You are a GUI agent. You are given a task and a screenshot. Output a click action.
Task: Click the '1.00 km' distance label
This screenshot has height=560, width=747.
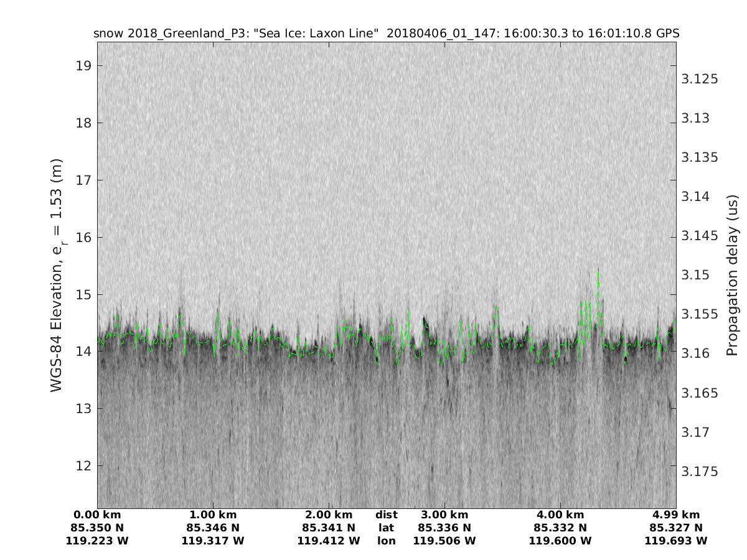coord(213,515)
